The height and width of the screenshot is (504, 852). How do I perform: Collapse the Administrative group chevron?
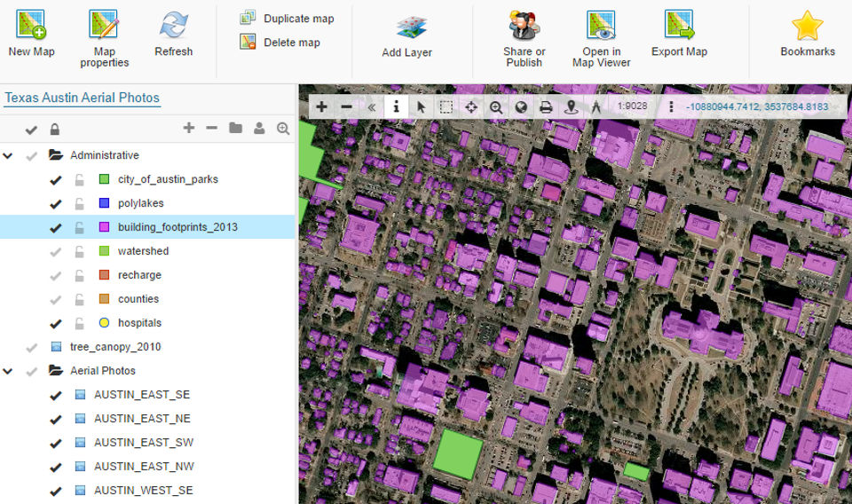point(8,155)
